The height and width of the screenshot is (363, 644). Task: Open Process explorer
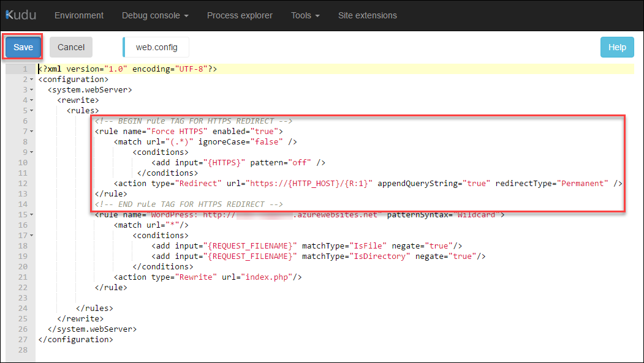240,15
